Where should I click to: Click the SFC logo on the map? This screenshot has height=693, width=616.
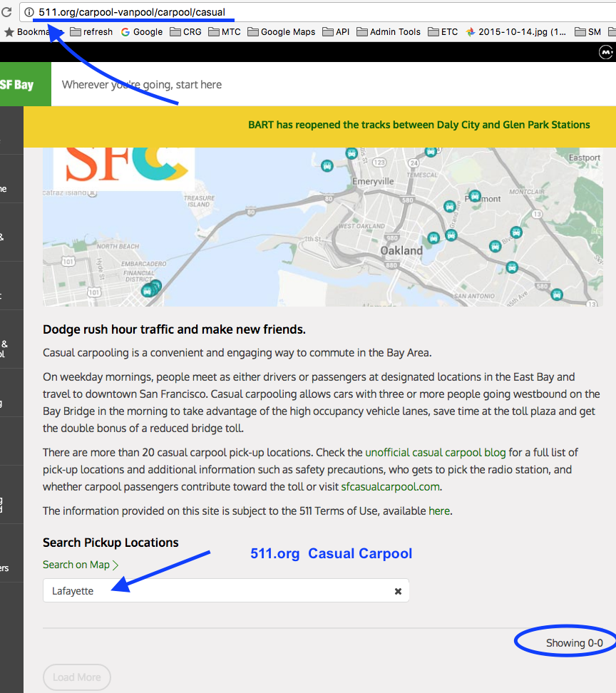pos(124,169)
